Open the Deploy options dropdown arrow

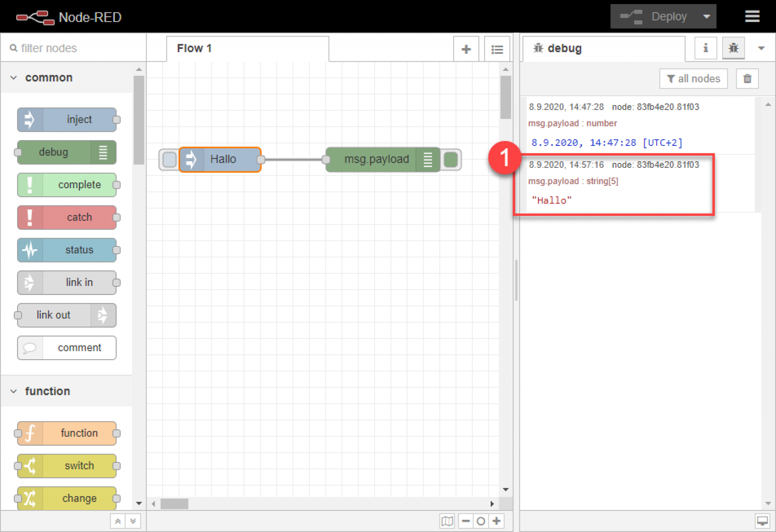[707, 16]
